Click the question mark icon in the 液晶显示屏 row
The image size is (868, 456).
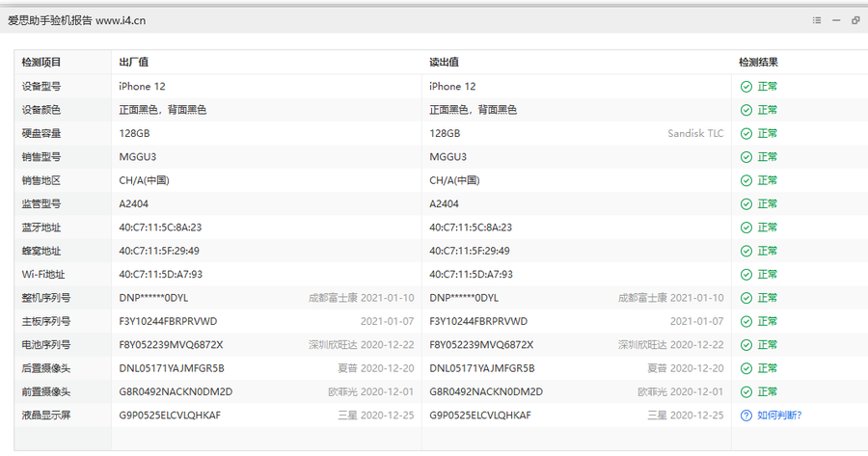pyautogui.click(x=746, y=416)
